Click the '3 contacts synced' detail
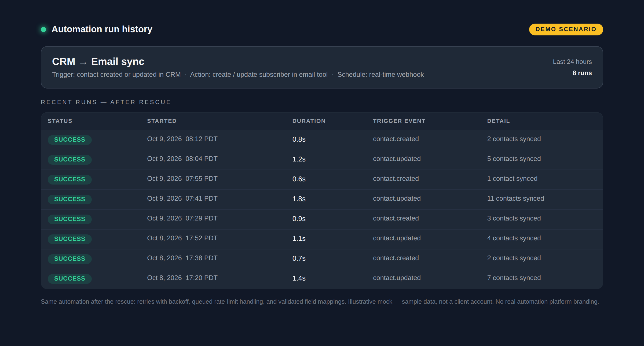This screenshot has height=346, width=644. pos(514,218)
